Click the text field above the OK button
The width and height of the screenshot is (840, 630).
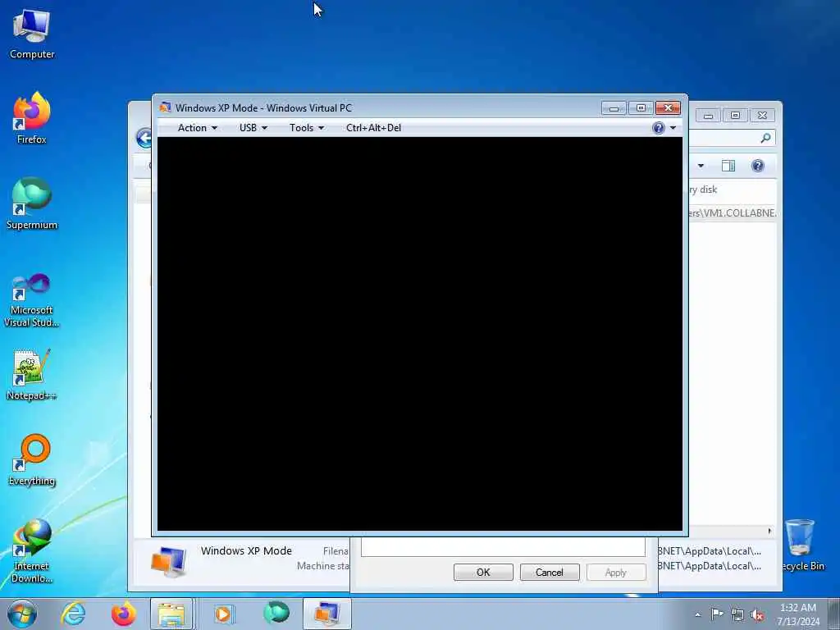[503, 547]
